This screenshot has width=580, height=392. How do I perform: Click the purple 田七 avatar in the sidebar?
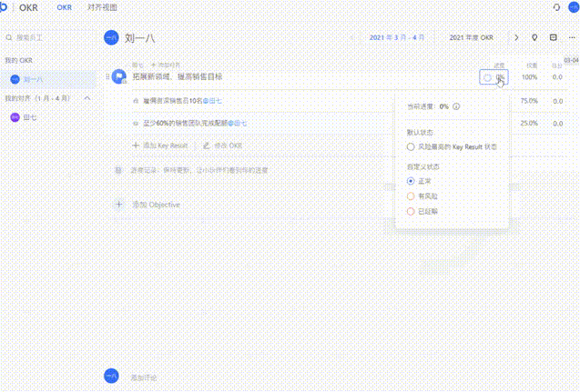pos(15,117)
